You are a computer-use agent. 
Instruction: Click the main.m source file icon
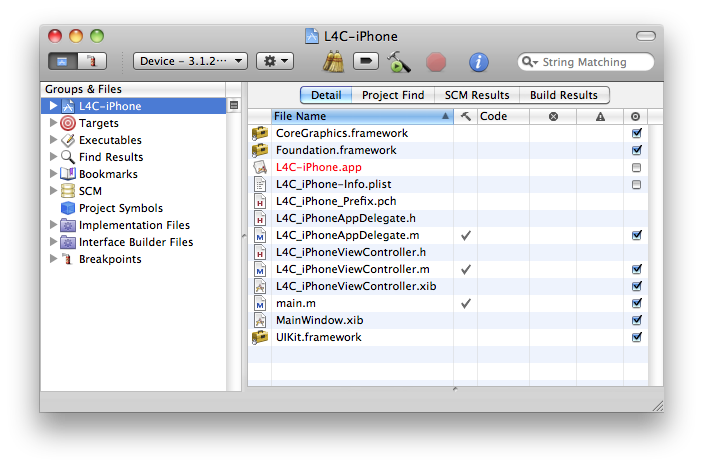[260, 303]
